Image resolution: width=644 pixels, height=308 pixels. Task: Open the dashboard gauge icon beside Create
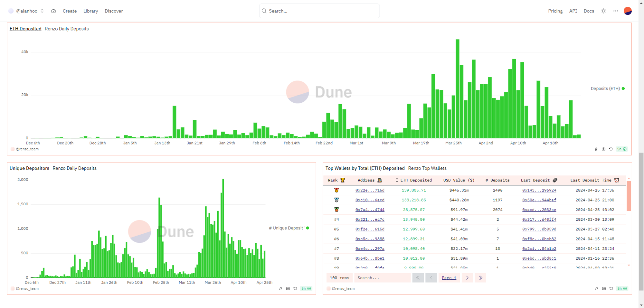(53, 11)
